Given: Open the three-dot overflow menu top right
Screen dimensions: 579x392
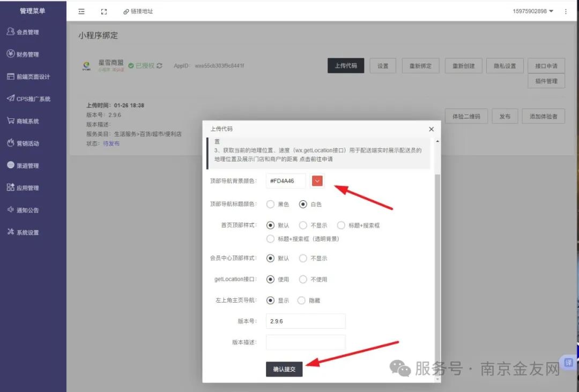Looking at the screenshot, I should tap(567, 11).
